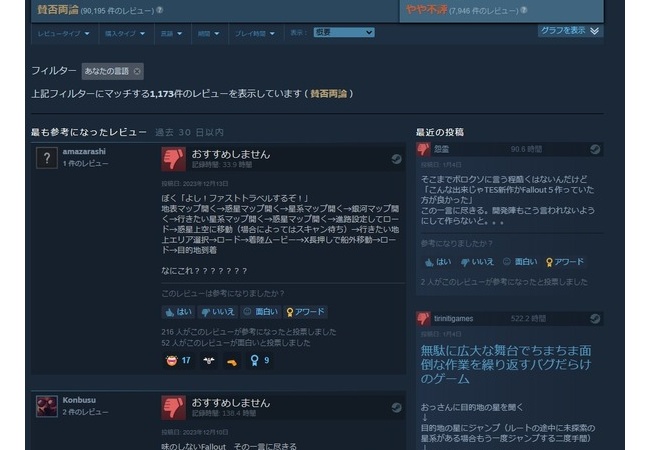The image size is (650, 450).
Task: Expand the 言語 filter dropdown
Action: coord(171,34)
